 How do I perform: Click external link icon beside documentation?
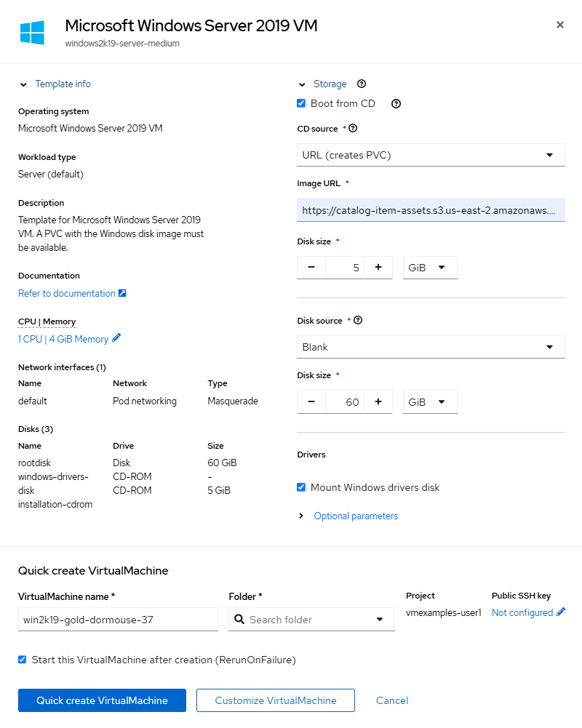[122, 293]
